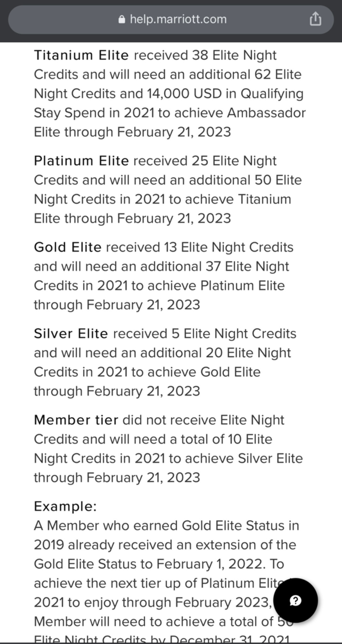Tap text 'additional 20 Elite Night'
The width and height of the screenshot is (342, 644).
215,353
